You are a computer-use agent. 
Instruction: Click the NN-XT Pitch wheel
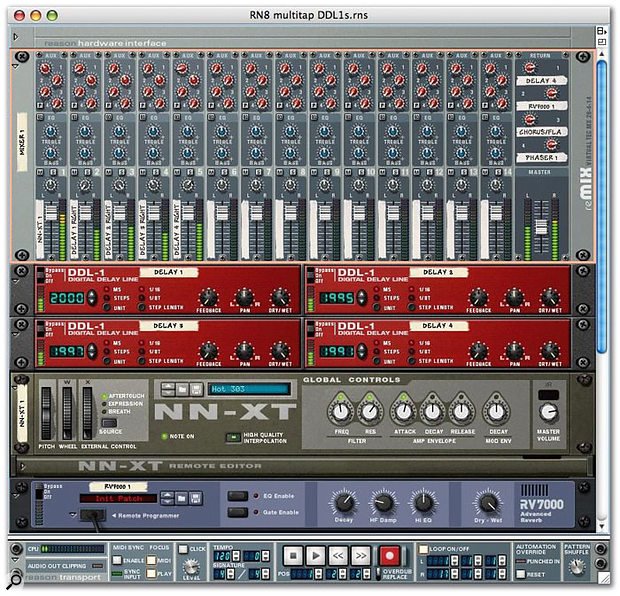pyautogui.click(x=46, y=413)
